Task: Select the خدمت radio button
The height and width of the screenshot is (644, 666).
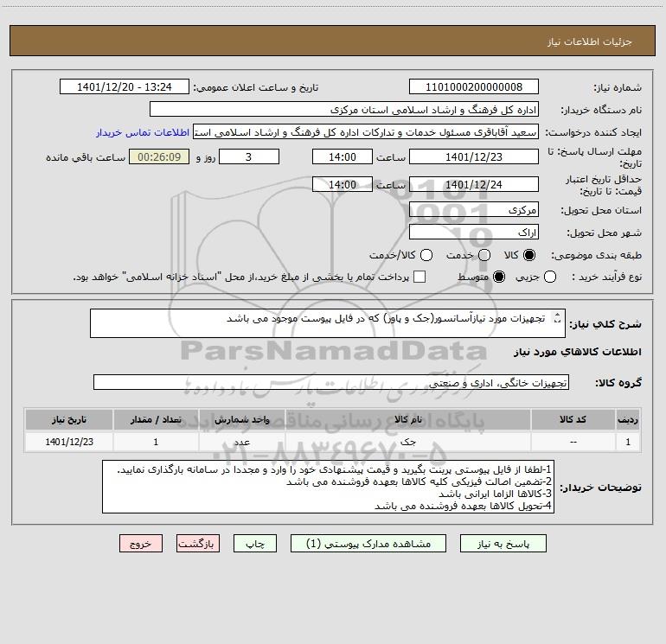Action: click(x=484, y=255)
